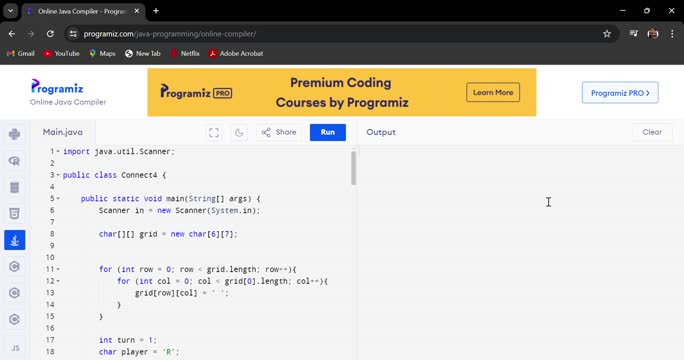Clear the output panel
This screenshot has height=360, width=684.
(x=652, y=132)
